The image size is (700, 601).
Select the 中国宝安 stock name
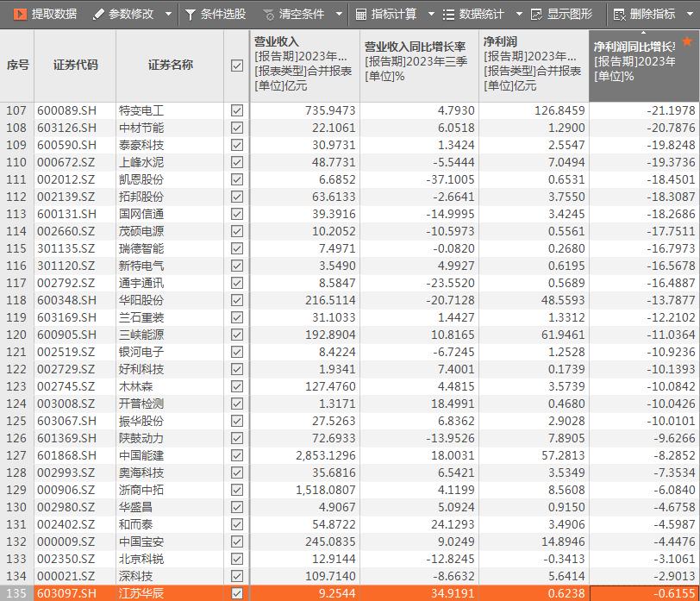point(141,542)
